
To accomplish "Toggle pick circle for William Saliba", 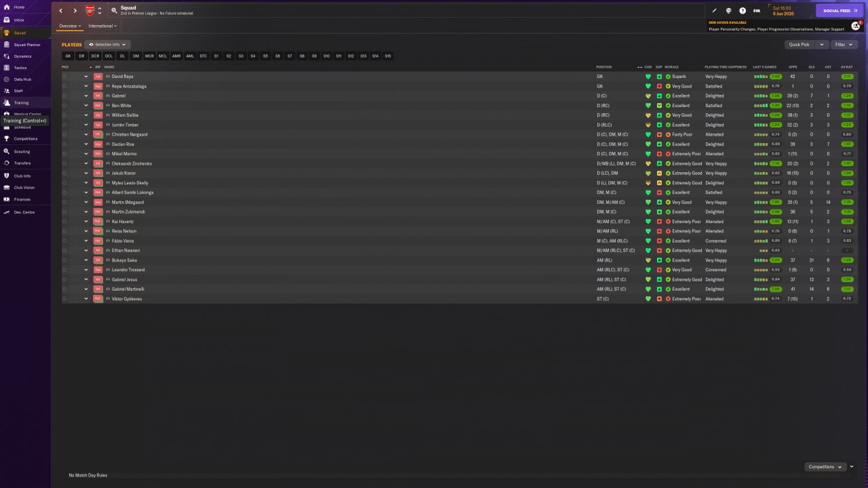I will coord(65,115).
